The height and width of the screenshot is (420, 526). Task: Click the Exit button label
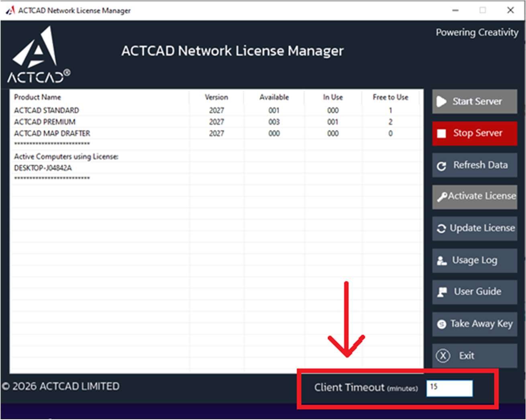467,355
